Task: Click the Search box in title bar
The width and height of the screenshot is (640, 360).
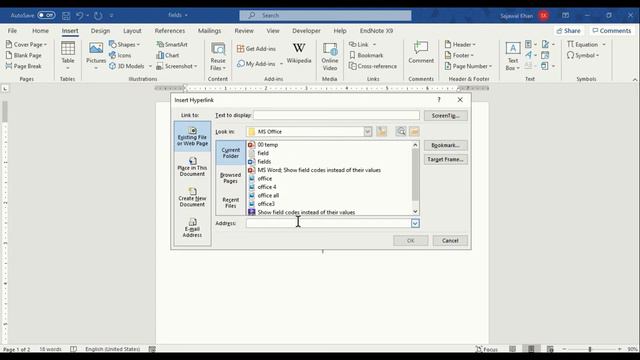Action: pos(325,16)
